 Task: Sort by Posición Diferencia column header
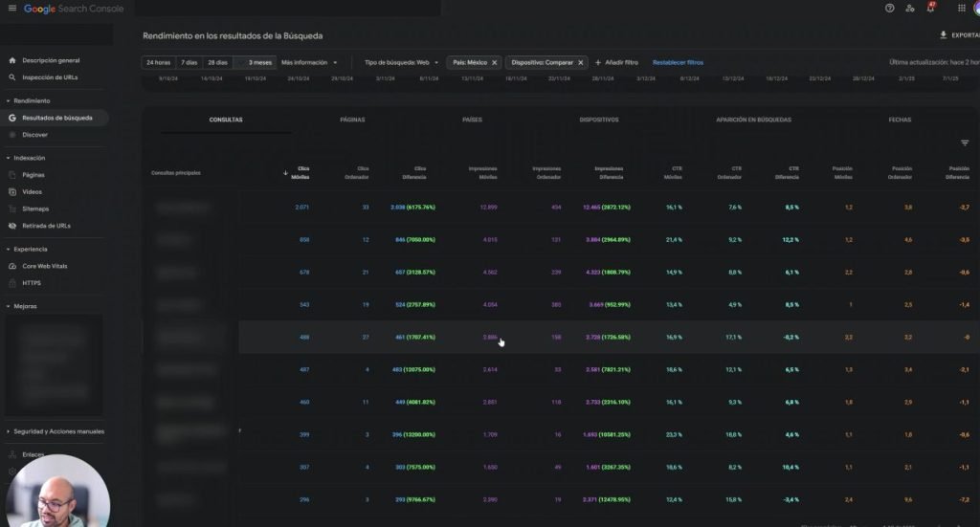click(x=958, y=173)
